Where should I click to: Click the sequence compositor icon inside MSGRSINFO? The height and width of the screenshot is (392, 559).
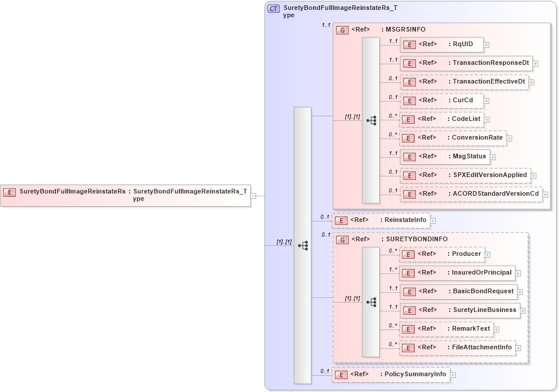click(x=370, y=120)
